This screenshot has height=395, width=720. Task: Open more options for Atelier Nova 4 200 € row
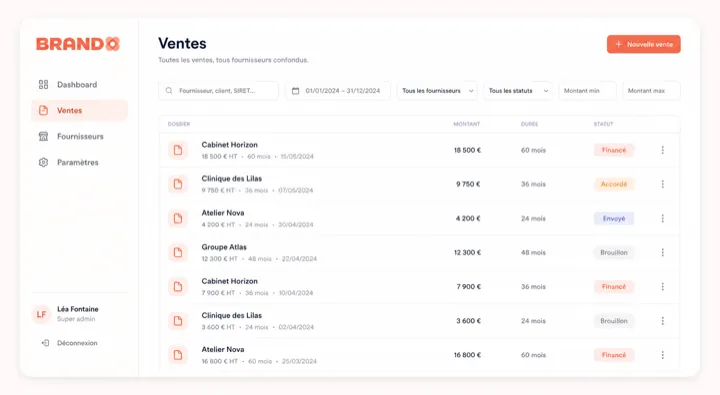(663, 219)
